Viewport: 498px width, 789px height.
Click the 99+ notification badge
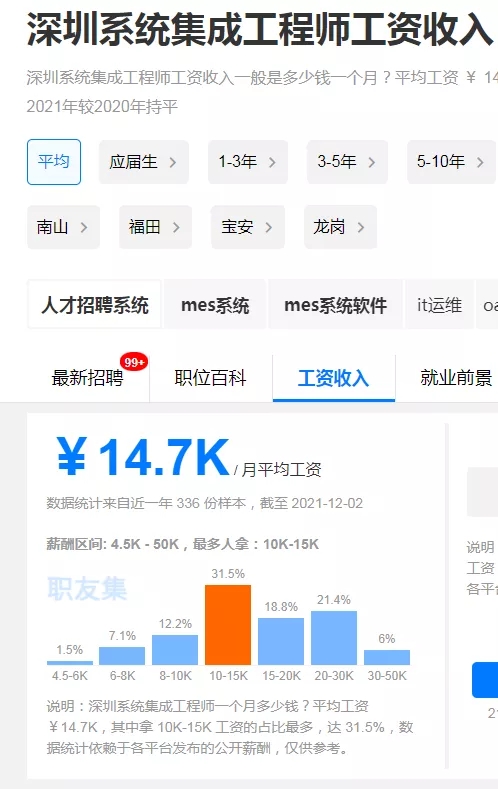(134, 362)
